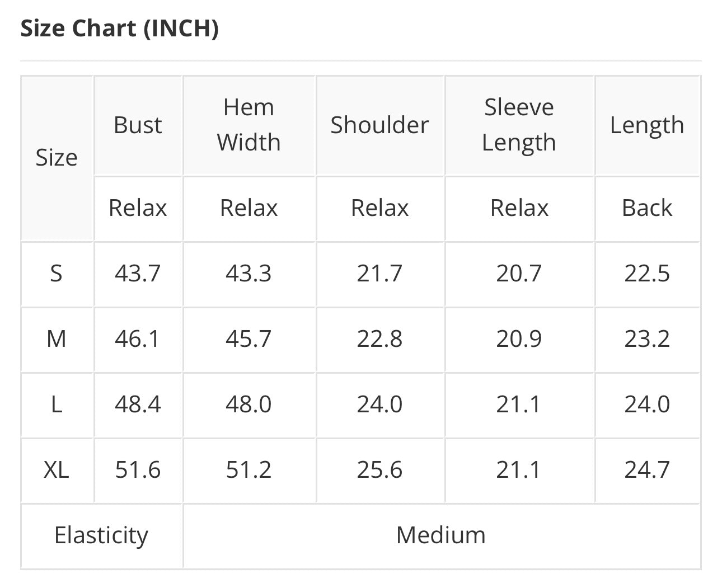Select the Relax sub-header under Bust
Image resolution: width=722 pixels, height=588 pixels.
[x=138, y=208]
